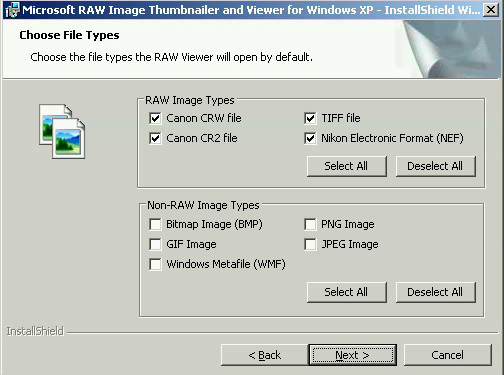Image resolution: width=504 pixels, height=375 pixels.
Task: Click the Non-RAW Image Types group label
Action: (203, 205)
